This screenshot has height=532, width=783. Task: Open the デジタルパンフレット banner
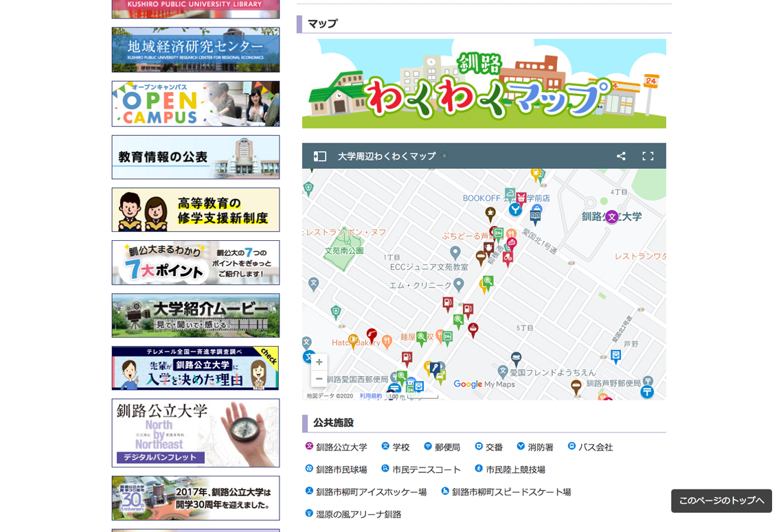(196, 432)
